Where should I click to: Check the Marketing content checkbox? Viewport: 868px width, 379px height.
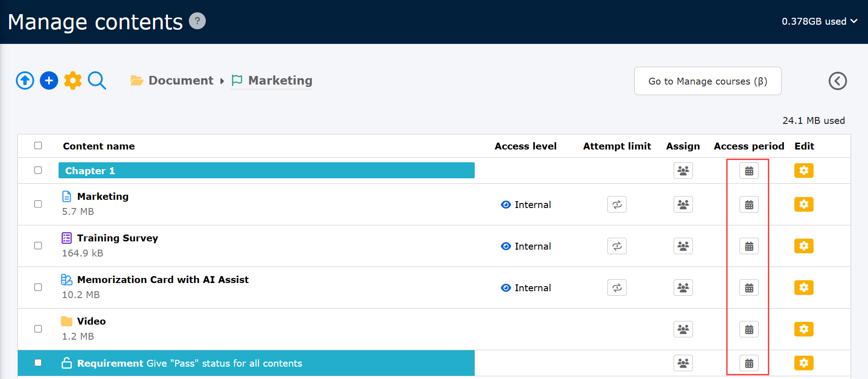pyautogui.click(x=38, y=204)
